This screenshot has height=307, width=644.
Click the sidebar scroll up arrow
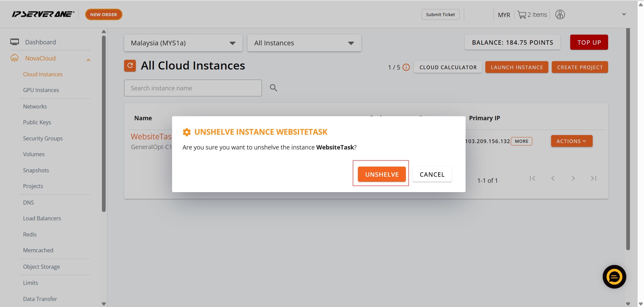point(104,32)
